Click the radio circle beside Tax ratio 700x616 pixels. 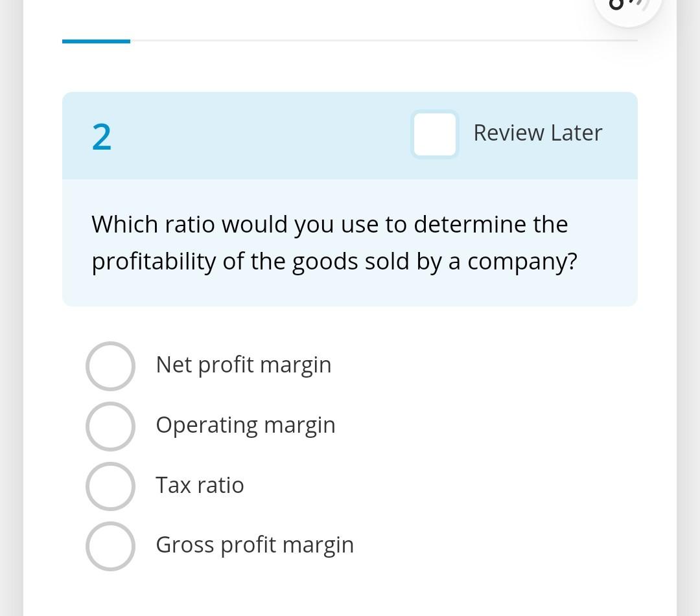(110, 486)
